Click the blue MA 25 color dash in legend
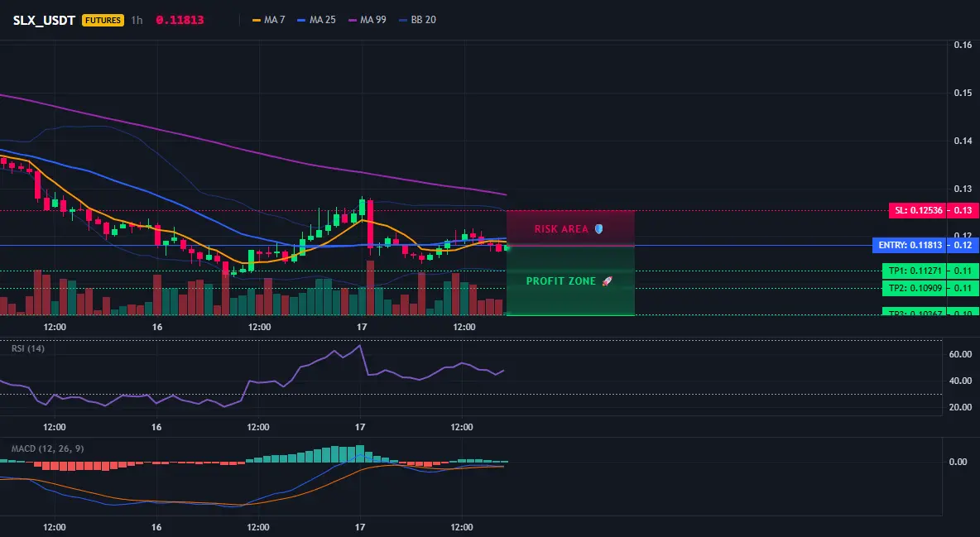This screenshot has height=537, width=980. click(302, 20)
